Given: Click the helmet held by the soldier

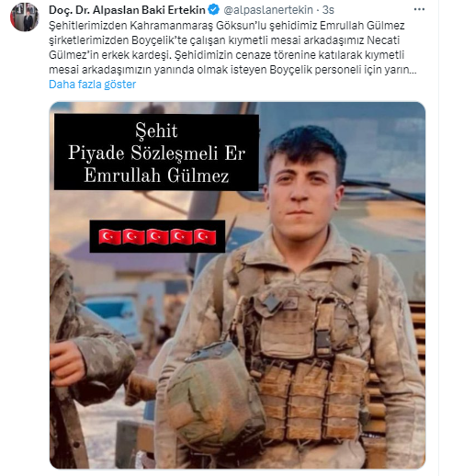Looking at the screenshot, I should coord(216,394).
